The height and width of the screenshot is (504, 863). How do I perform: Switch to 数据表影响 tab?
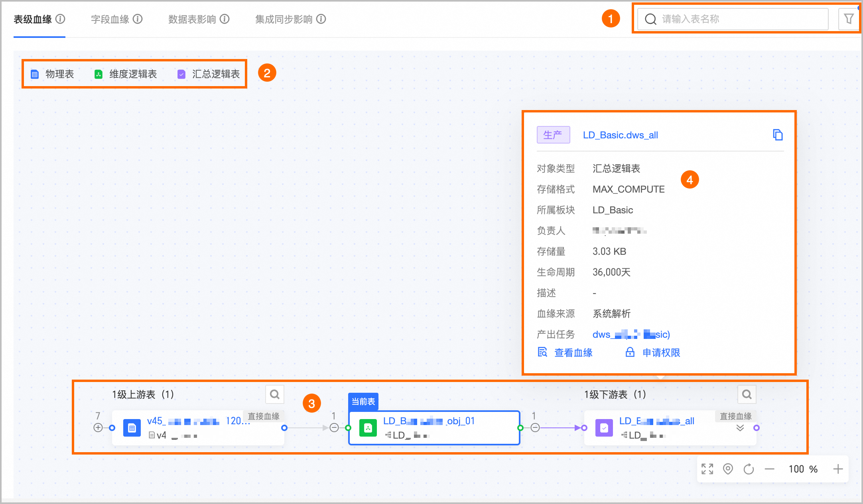[192, 19]
